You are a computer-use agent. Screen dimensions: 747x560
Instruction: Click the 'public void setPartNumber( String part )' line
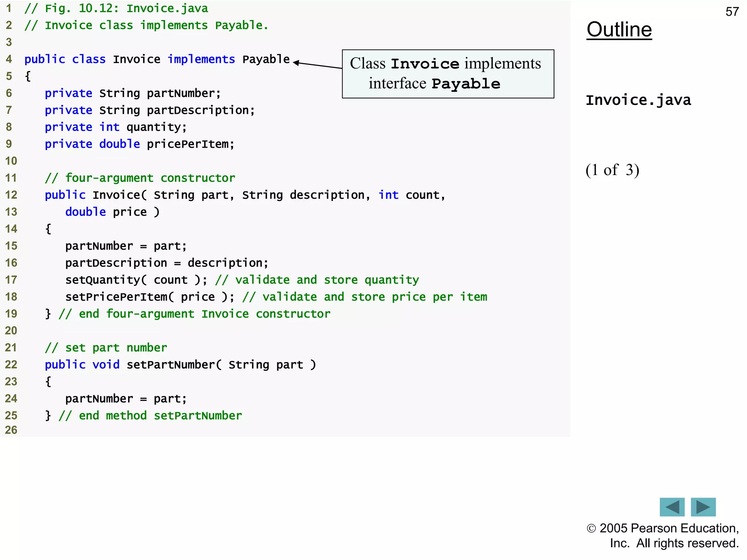[x=181, y=365]
